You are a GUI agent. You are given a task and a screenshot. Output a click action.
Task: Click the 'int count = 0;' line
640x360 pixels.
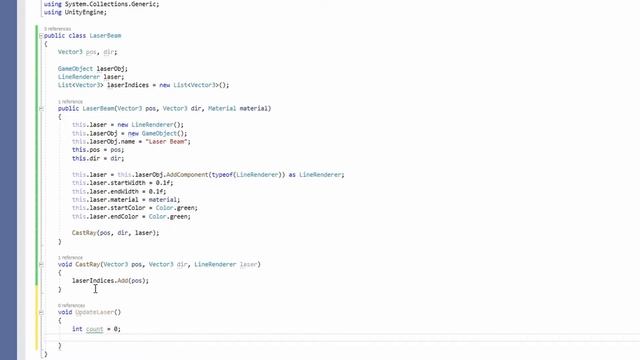[x=96, y=329]
